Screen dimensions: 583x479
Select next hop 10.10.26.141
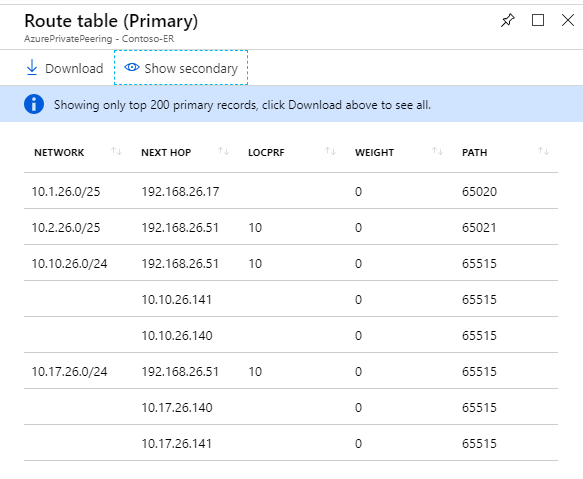pyautogui.click(x=177, y=300)
